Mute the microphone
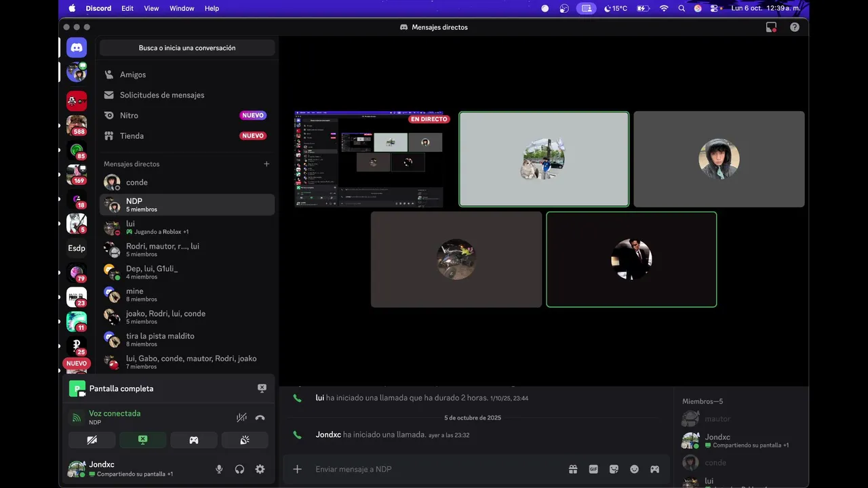The image size is (868, 488). 219,469
